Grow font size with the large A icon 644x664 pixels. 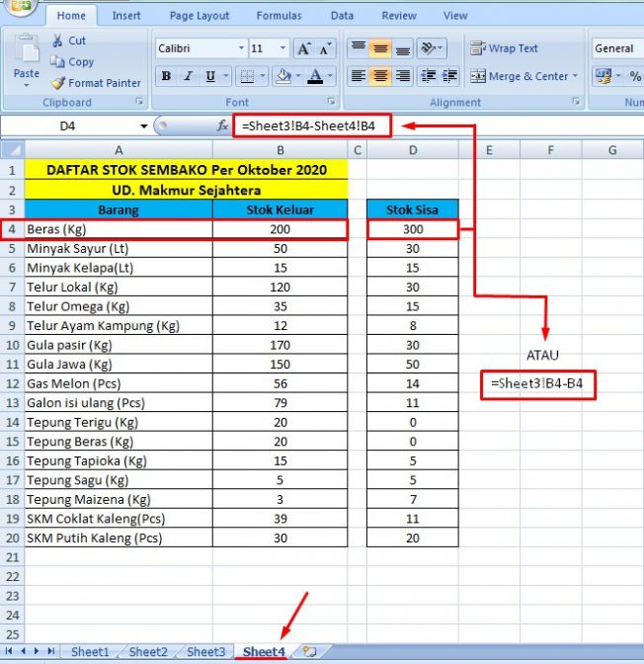(x=304, y=48)
